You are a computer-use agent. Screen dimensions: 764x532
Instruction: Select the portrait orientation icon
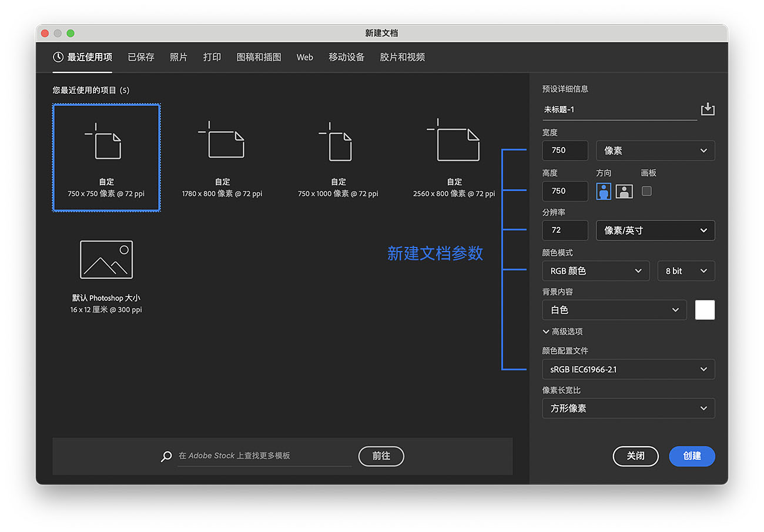click(604, 191)
